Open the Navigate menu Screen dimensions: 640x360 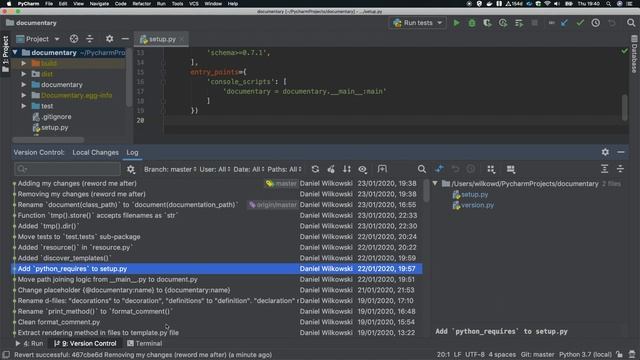click(x=99, y=4)
